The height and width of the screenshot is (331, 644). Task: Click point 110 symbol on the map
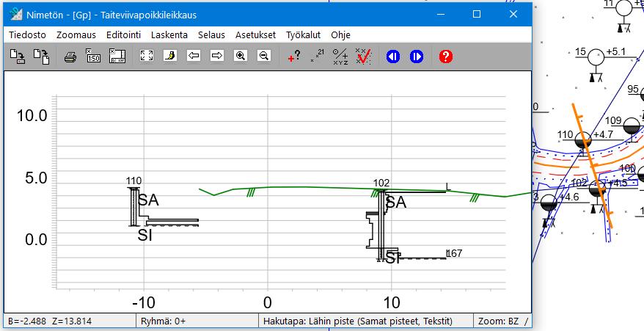click(x=583, y=140)
